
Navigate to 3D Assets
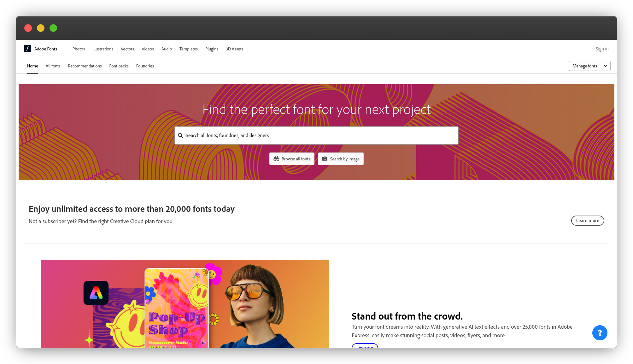tap(234, 49)
